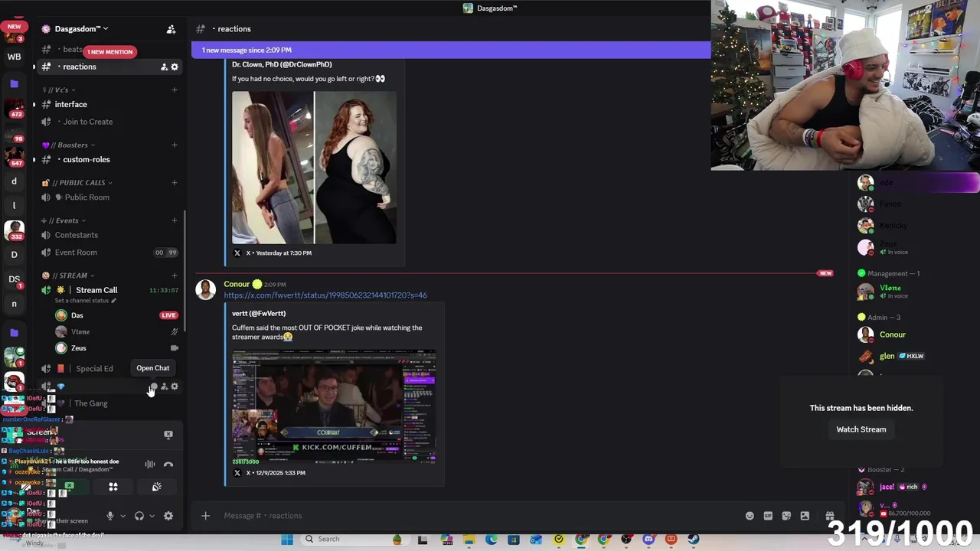Open headphone output options arrow
The width and height of the screenshot is (980, 551).
[x=152, y=516]
